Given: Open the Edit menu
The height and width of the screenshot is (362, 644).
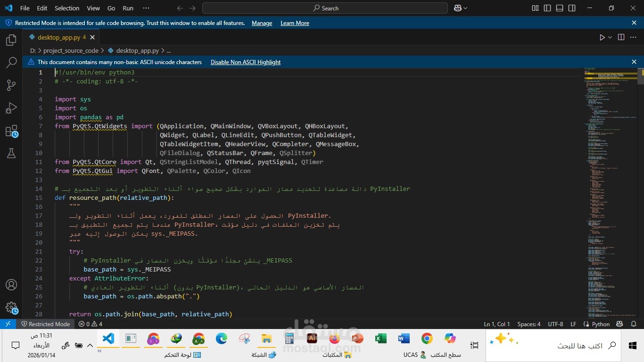Looking at the screenshot, I should [42, 8].
